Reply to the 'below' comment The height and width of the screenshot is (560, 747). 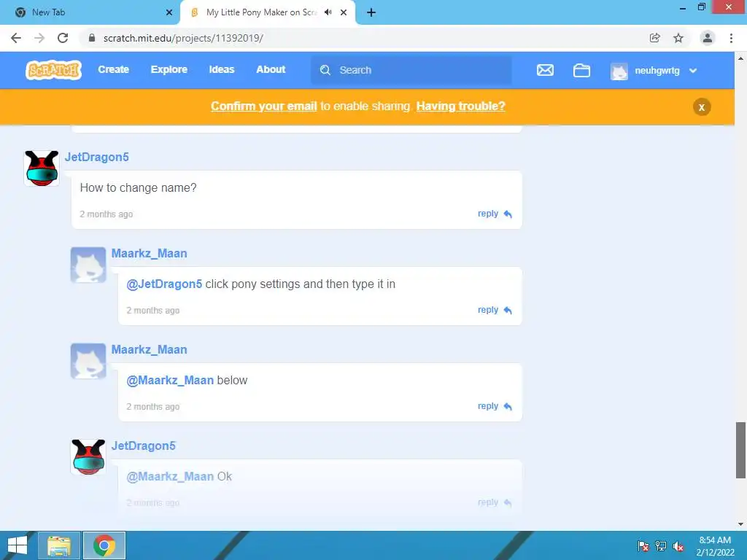pos(495,406)
